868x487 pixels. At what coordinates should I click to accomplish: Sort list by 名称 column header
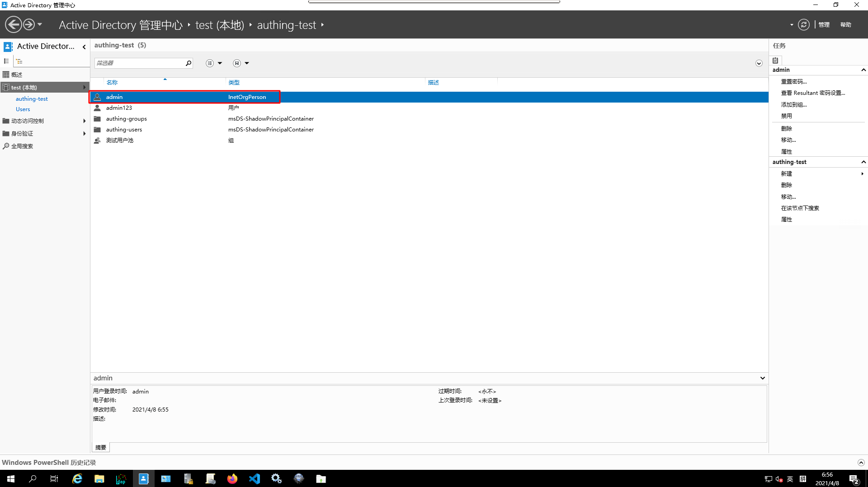(x=112, y=83)
